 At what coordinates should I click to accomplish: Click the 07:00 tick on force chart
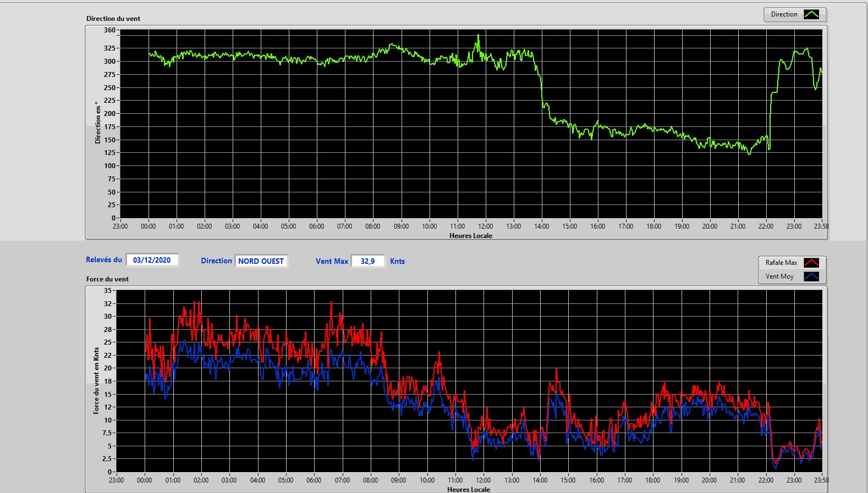[342, 480]
